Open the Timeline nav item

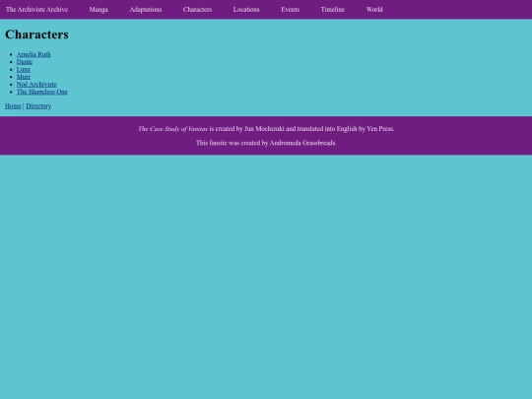[333, 10]
